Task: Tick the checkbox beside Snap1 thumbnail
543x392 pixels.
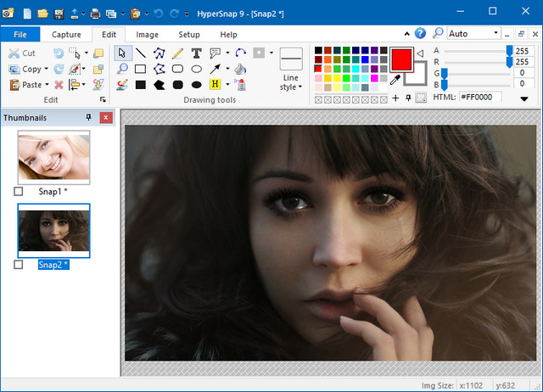Action: [19, 192]
